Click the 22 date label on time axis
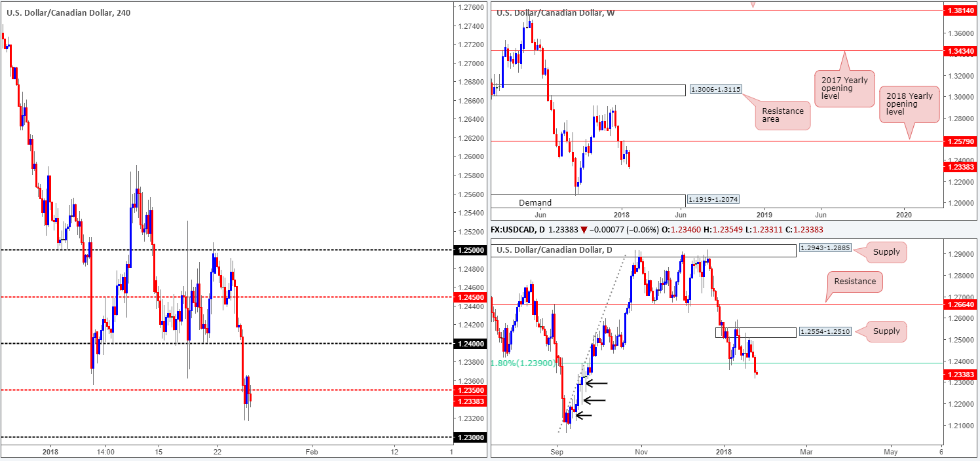 point(217,452)
